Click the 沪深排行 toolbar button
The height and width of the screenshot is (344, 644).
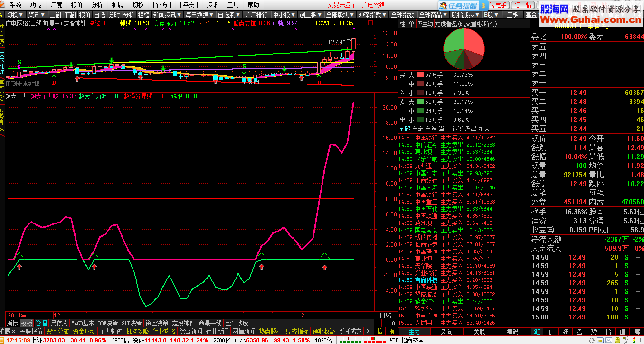click(256, 15)
